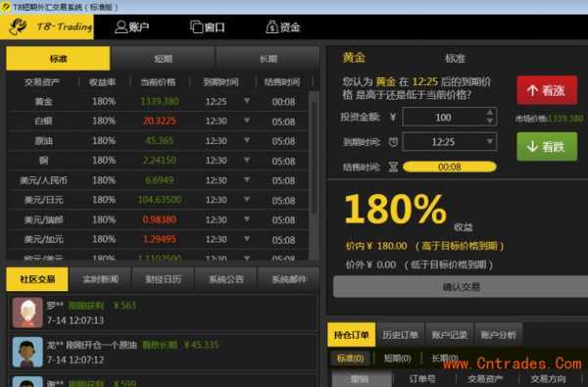
Task: Expand expiry dropdown for 白银 row
Action: 247,121
